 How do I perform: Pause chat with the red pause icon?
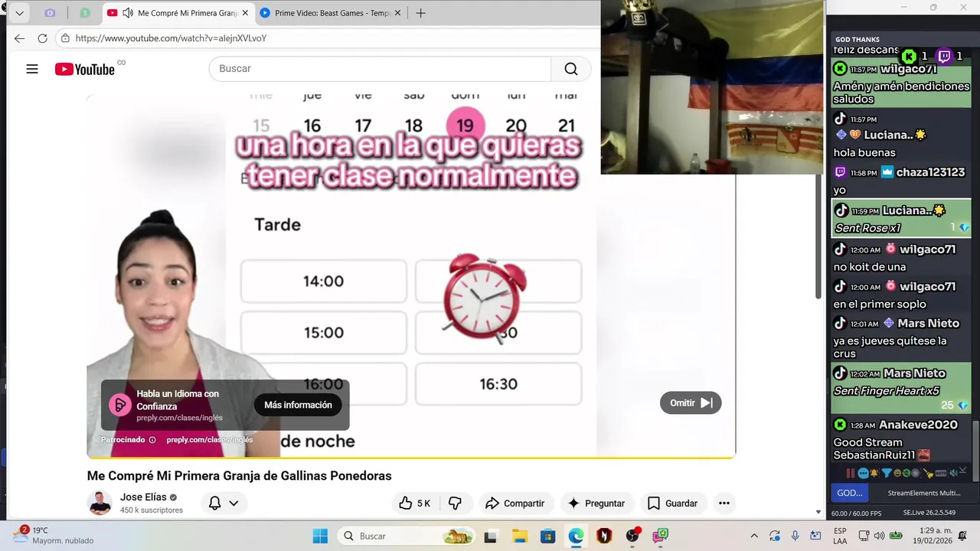pos(851,473)
